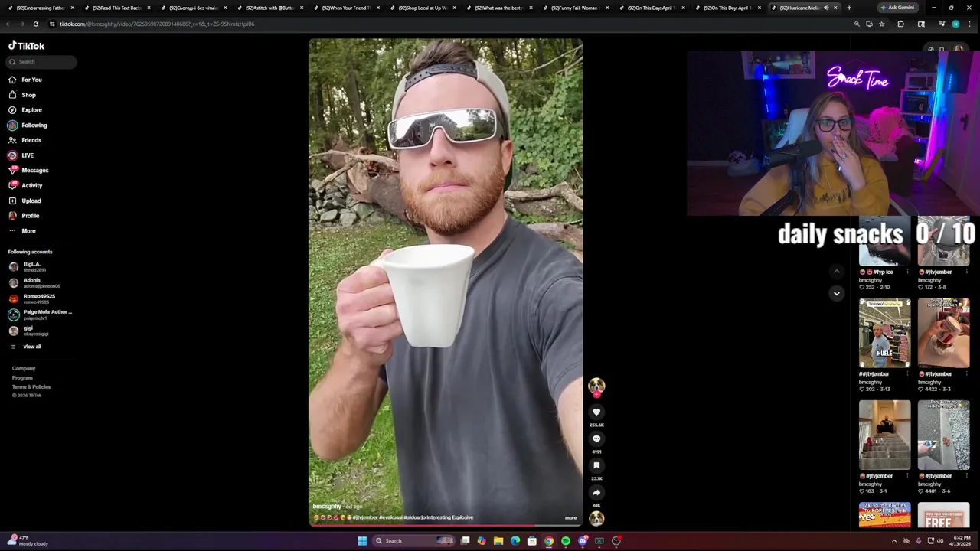Screen dimensions: 980x551
Task: Open Spotify from the taskbar
Action: (566, 541)
